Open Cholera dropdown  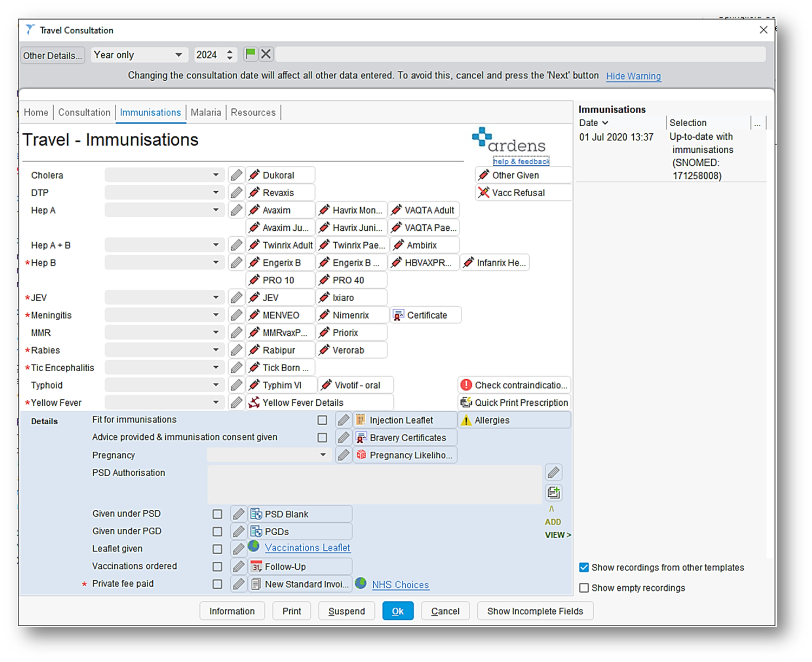[x=165, y=175]
